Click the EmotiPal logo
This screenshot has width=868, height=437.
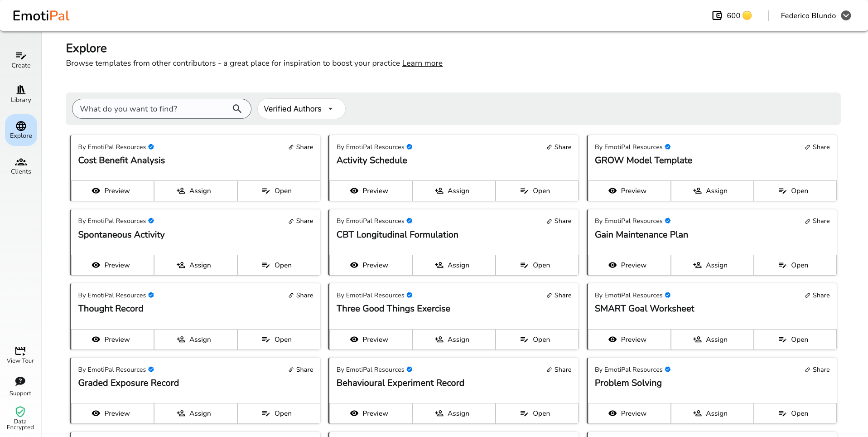41,16
